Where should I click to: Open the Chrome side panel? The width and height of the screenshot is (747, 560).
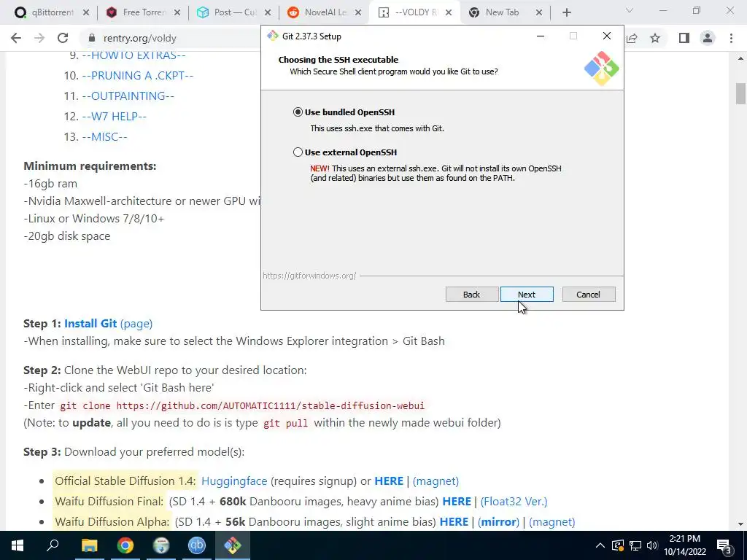click(x=684, y=38)
